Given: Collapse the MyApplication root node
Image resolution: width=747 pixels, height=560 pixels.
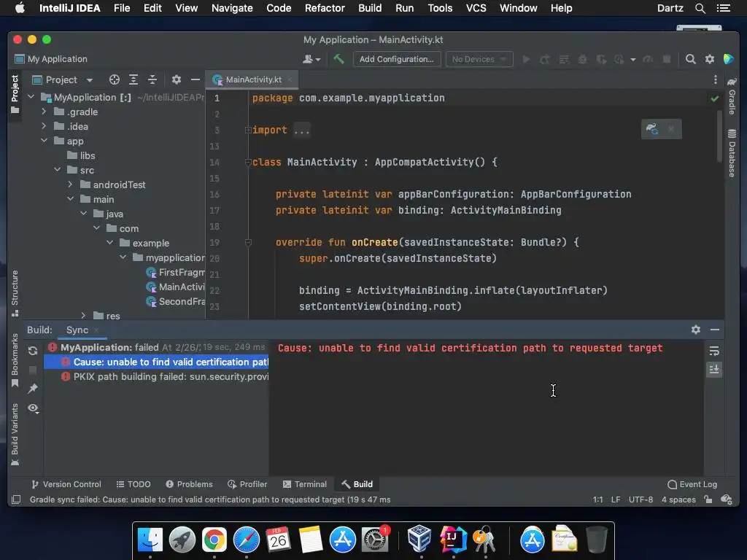Looking at the screenshot, I should pyautogui.click(x=31, y=97).
